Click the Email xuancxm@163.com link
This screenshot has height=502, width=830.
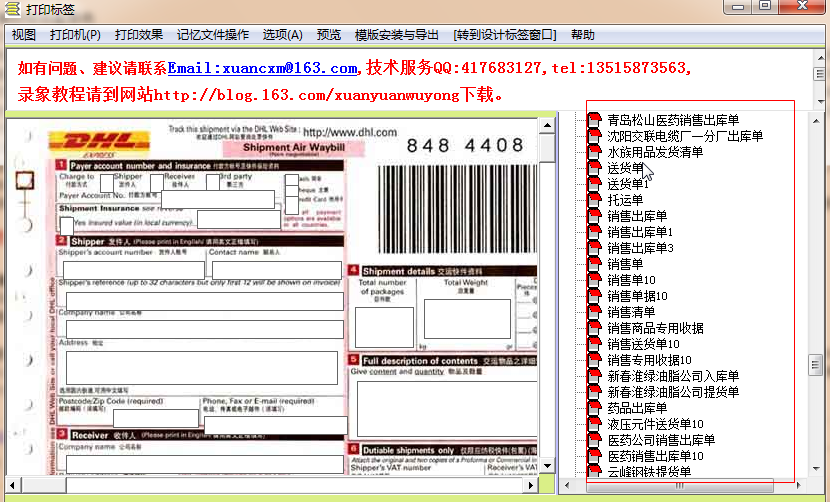tap(263, 68)
